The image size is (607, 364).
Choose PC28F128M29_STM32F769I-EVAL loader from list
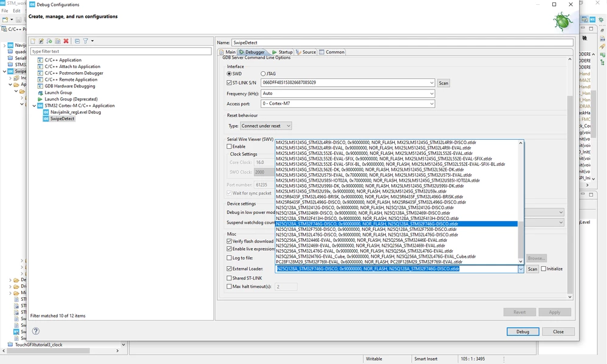(396, 262)
